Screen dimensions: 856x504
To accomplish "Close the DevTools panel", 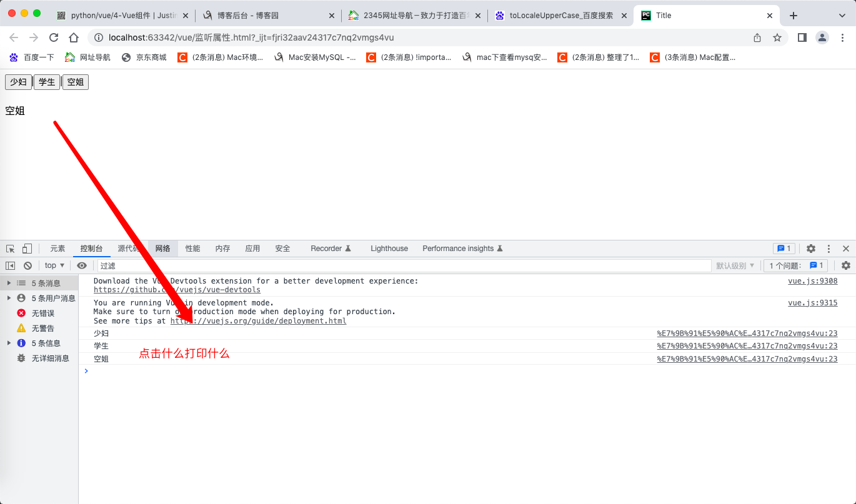I will (x=846, y=249).
